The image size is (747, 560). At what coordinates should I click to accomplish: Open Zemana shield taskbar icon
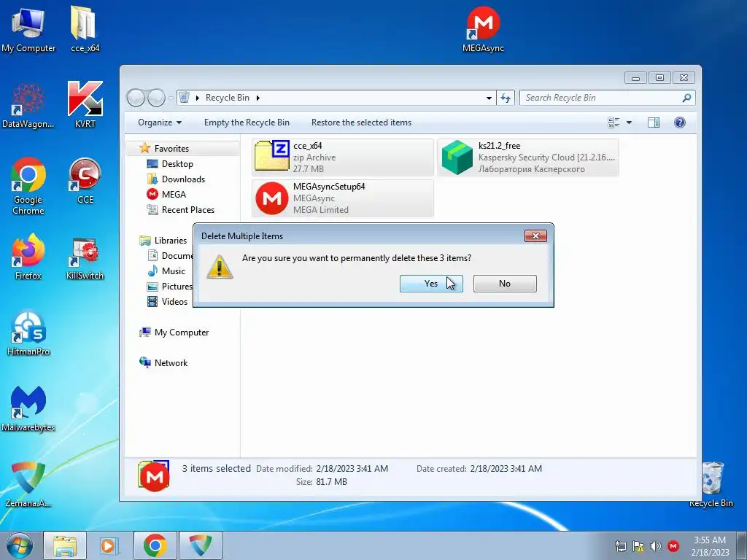(x=200, y=545)
